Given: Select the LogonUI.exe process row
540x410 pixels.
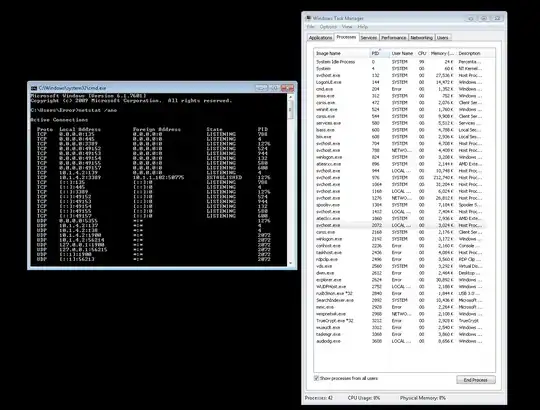Looking at the screenshot, I should 399,82.
